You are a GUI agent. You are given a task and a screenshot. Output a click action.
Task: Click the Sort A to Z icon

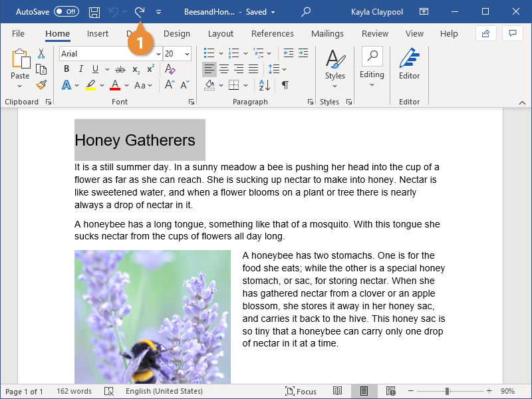(264, 85)
